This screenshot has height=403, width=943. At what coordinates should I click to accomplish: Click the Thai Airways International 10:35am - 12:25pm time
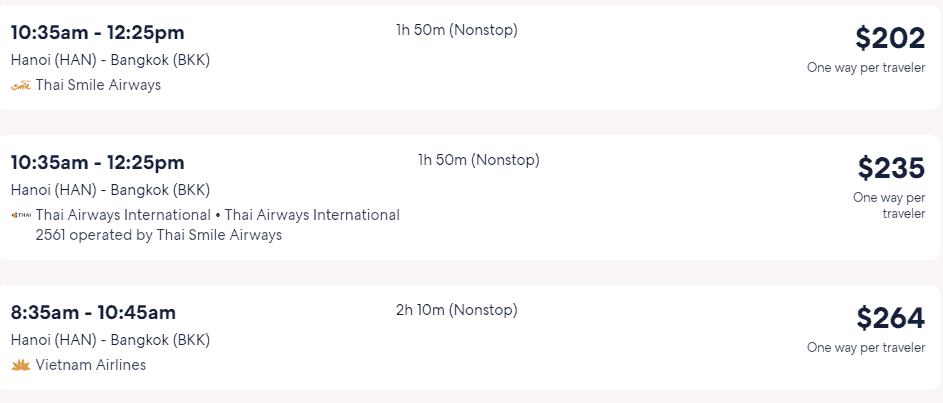[97, 162]
